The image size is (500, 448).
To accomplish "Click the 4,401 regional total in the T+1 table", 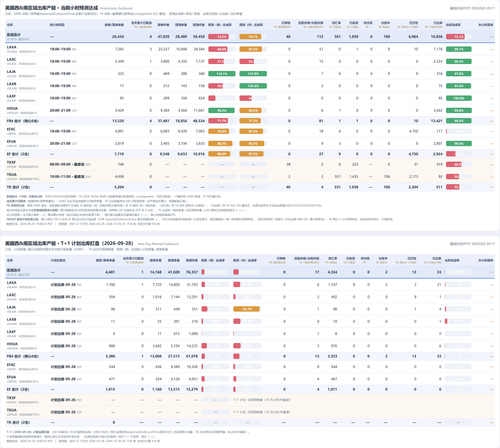I will click(110, 272).
